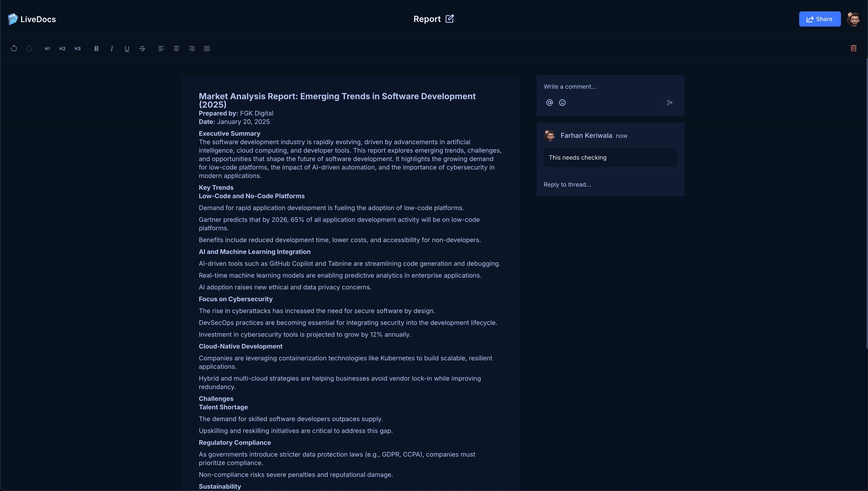This screenshot has width=868, height=491.
Task: Center align the text
Action: click(x=176, y=49)
